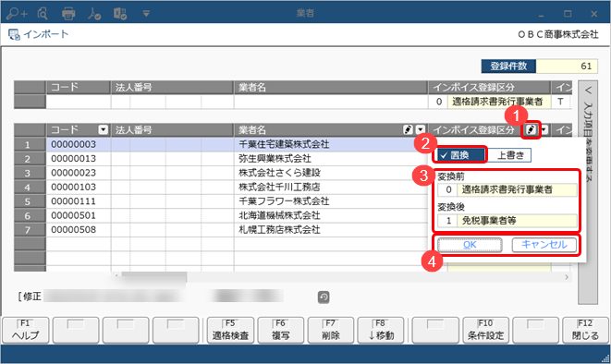611x364 pixels.
Task: Click OK in the replace popup
Action: tap(470, 245)
